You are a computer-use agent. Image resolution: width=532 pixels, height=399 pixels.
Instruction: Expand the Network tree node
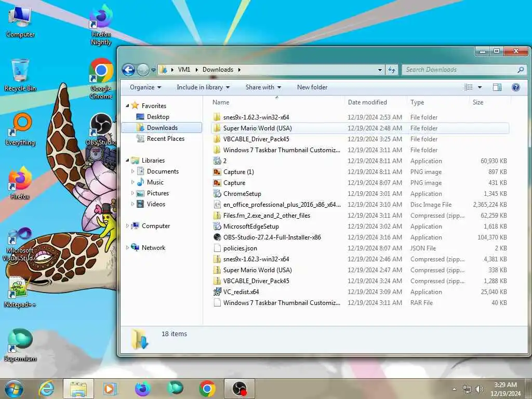coord(128,248)
